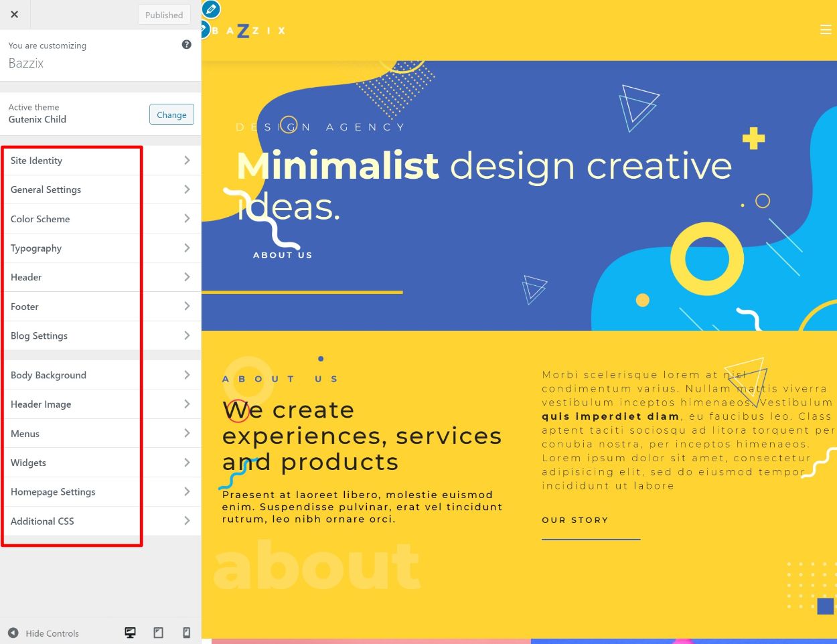837x644 pixels.
Task: Click the Published button
Action: click(164, 15)
